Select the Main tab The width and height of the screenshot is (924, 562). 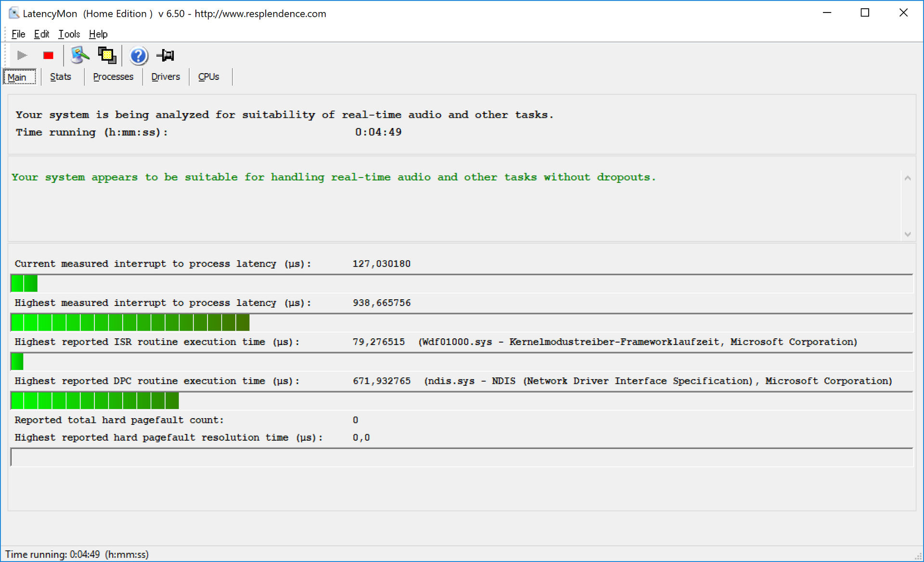click(17, 77)
